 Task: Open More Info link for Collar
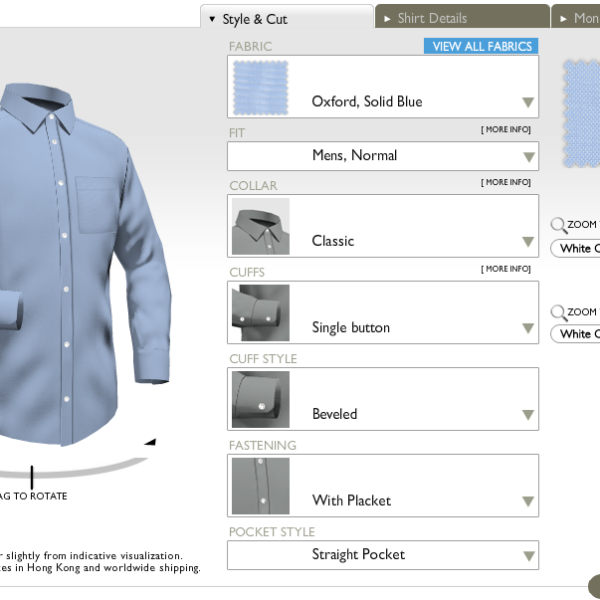click(x=506, y=182)
